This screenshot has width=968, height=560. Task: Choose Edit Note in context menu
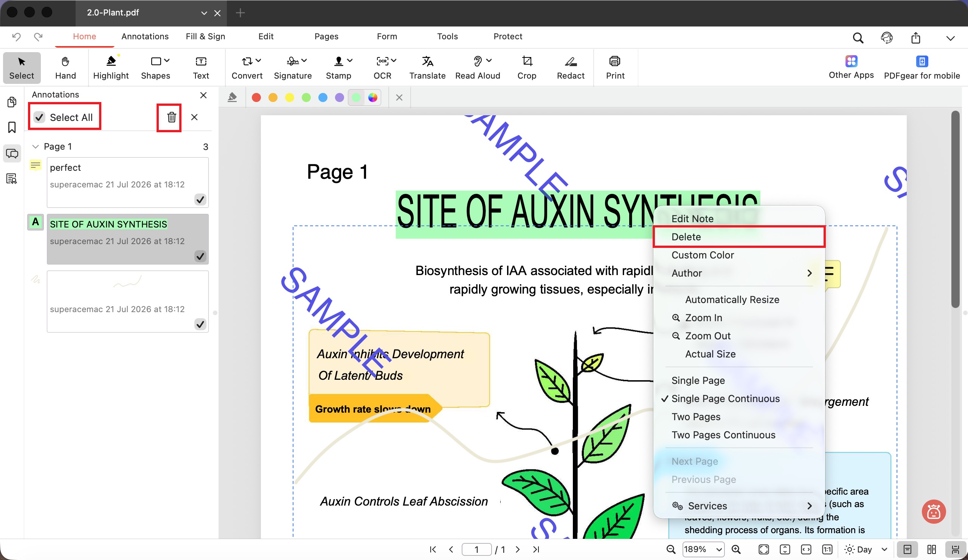point(739,219)
